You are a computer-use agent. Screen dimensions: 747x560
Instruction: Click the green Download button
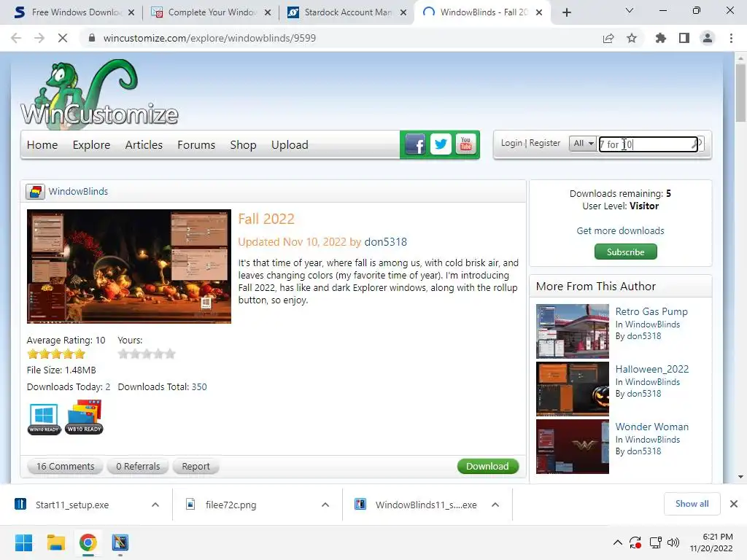(x=488, y=466)
